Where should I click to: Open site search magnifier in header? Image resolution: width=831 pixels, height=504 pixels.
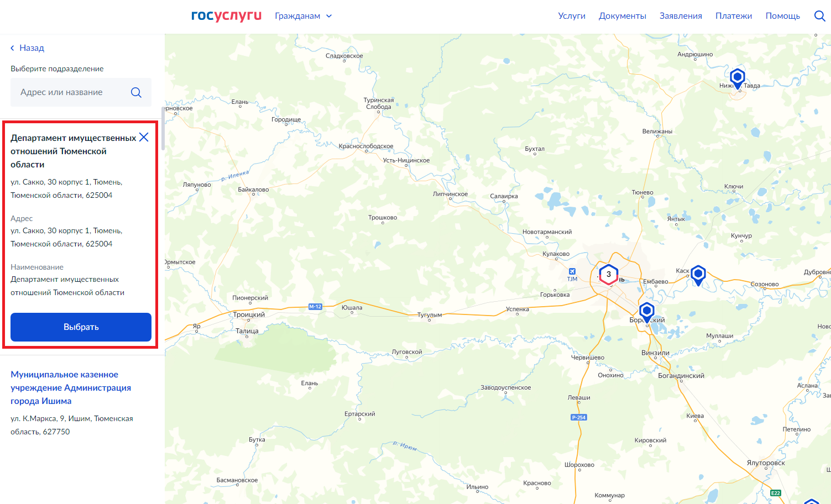(x=820, y=16)
